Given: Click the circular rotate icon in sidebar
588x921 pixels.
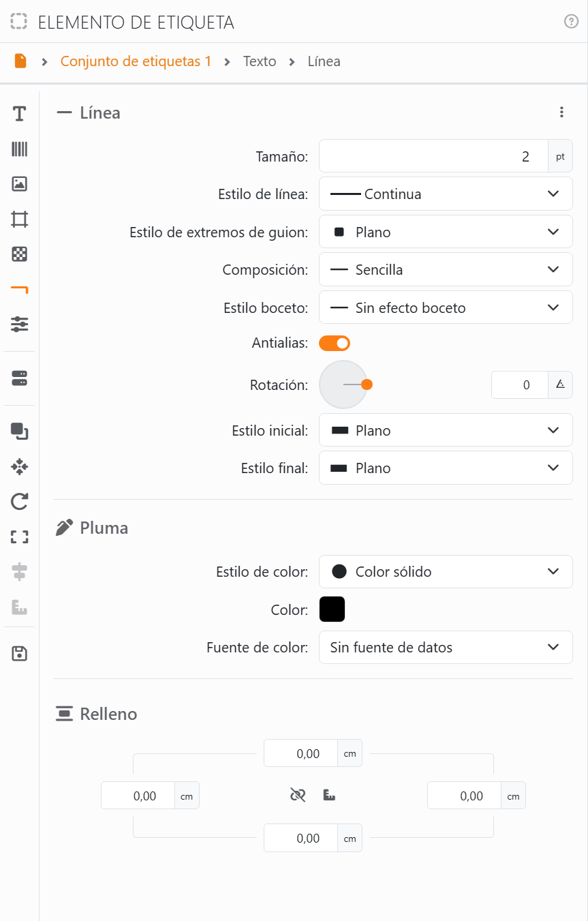Looking at the screenshot, I should pyautogui.click(x=19, y=502).
